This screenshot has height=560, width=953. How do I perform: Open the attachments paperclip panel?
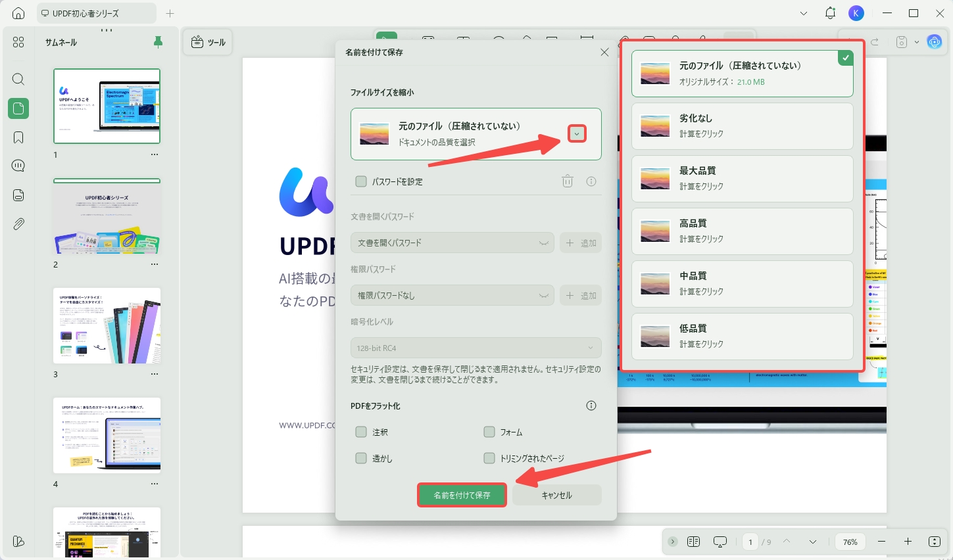(x=18, y=224)
